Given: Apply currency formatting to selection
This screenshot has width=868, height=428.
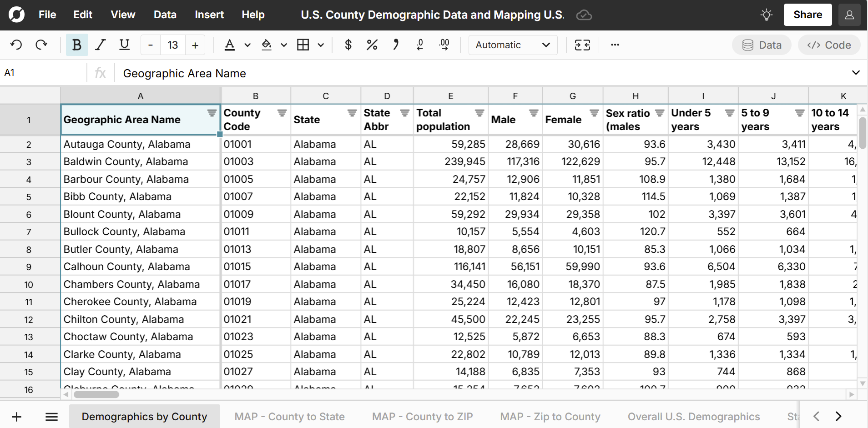Looking at the screenshot, I should (348, 45).
